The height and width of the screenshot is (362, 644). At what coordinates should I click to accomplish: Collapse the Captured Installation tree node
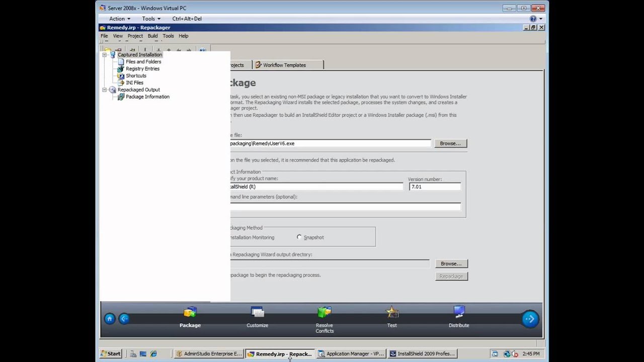104,55
